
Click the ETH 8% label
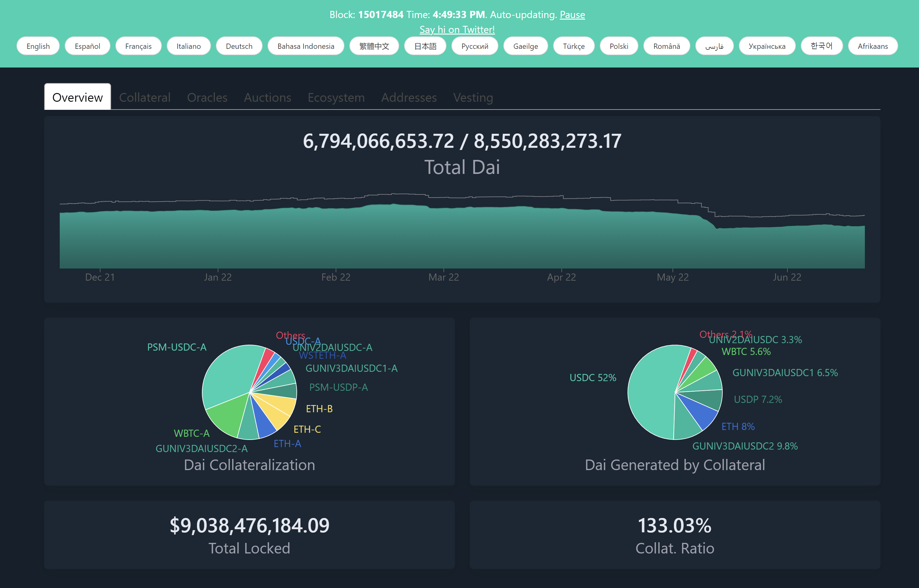tap(738, 427)
